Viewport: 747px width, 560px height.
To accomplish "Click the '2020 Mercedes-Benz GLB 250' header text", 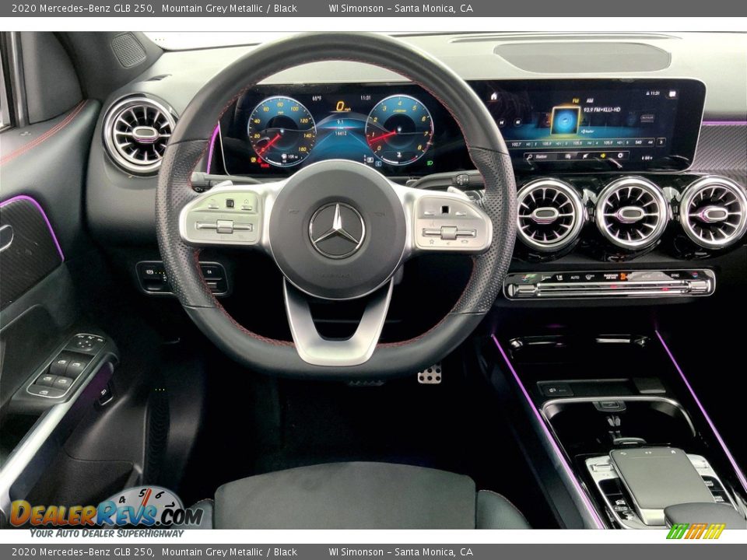I will [x=82, y=8].
